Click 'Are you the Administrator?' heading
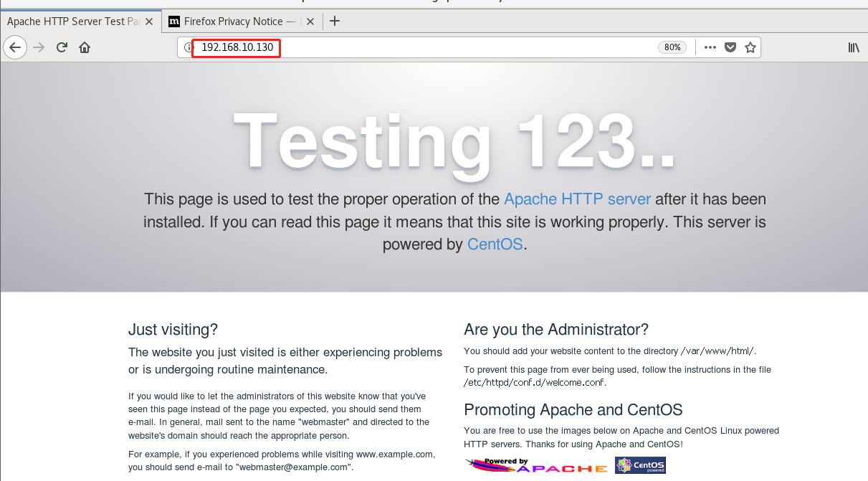Viewport: 868px width, 481px height. click(556, 330)
